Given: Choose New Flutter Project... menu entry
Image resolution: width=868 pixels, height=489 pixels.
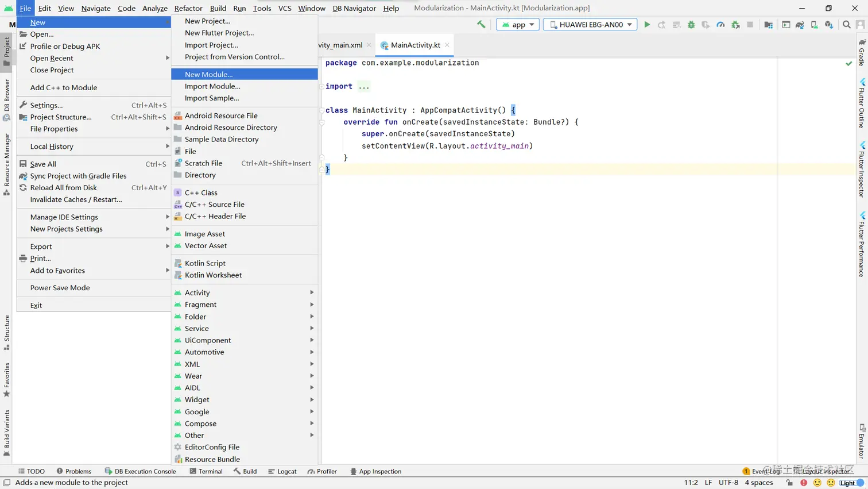Looking at the screenshot, I should pos(245,33).
